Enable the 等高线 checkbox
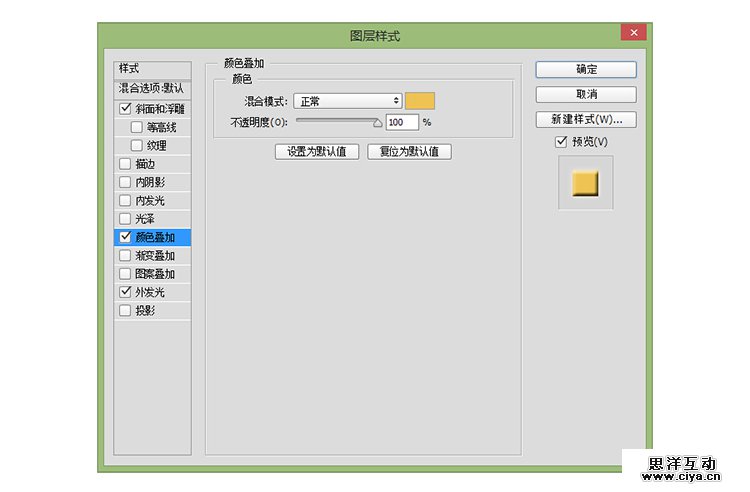The width and height of the screenshot is (750, 492). pos(137,127)
